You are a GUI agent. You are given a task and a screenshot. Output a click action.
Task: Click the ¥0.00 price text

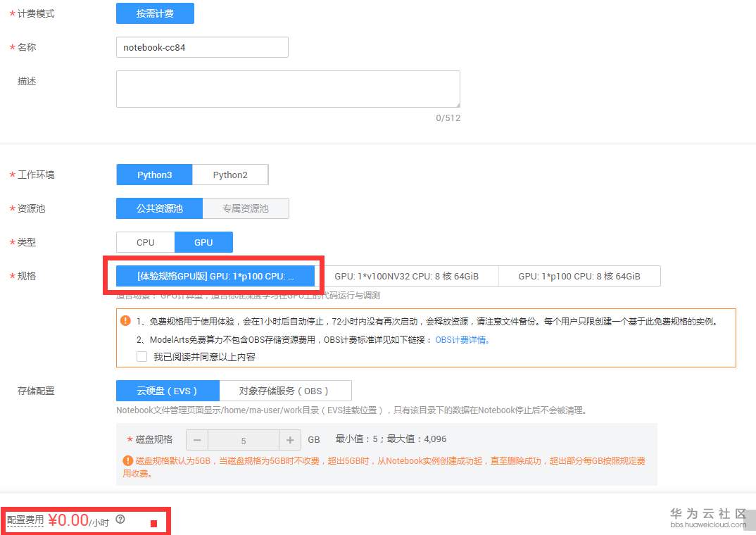pos(68,520)
